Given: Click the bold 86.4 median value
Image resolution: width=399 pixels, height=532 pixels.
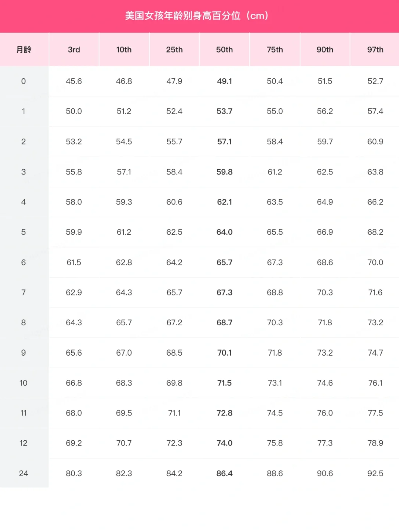Looking at the screenshot, I should [x=225, y=474].
